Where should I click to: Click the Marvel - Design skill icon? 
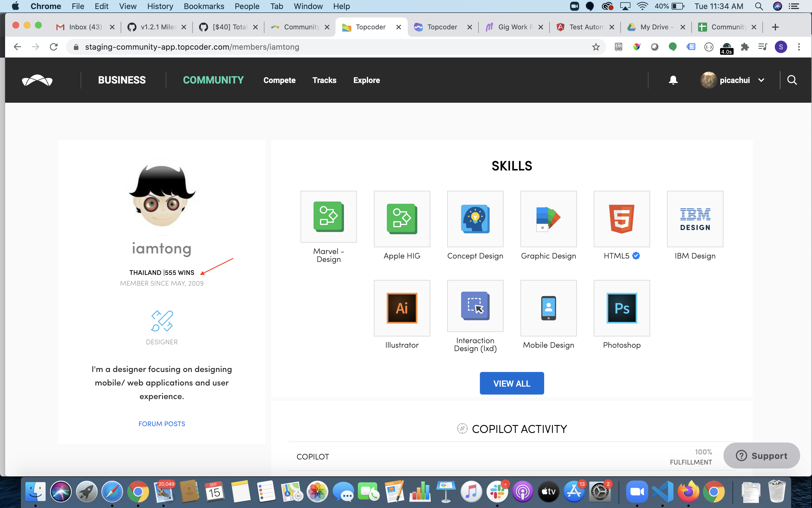(x=328, y=217)
